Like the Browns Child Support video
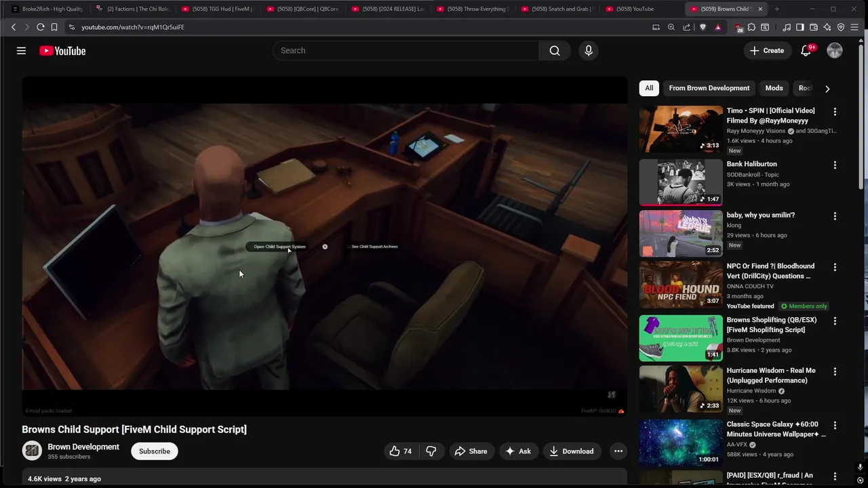 (400, 451)
